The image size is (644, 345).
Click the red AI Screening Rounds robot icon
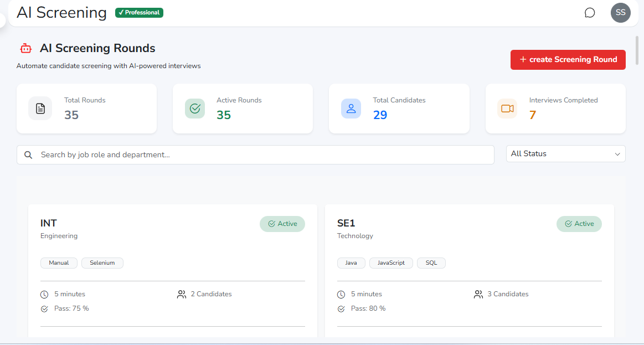(x=25, y=48)
